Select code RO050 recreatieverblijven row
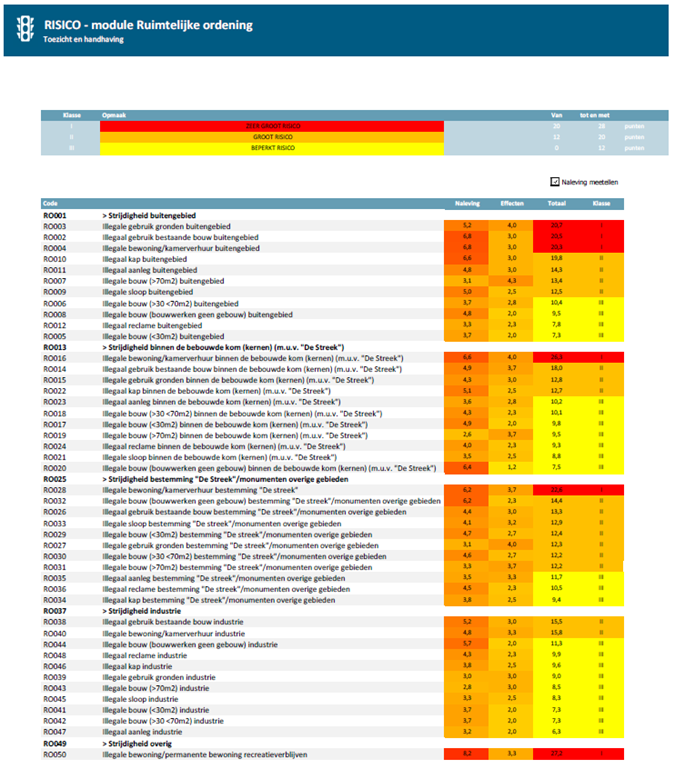This screenshot has height=769, width=675. coord(54,754)
